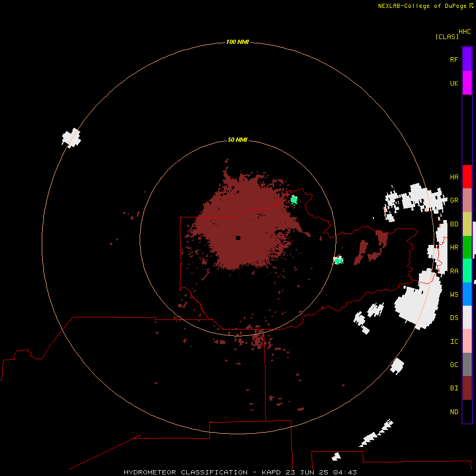Screen dimensions: 476x476
Task: Click the "RF" legend label
Action: tap(454, 59)
